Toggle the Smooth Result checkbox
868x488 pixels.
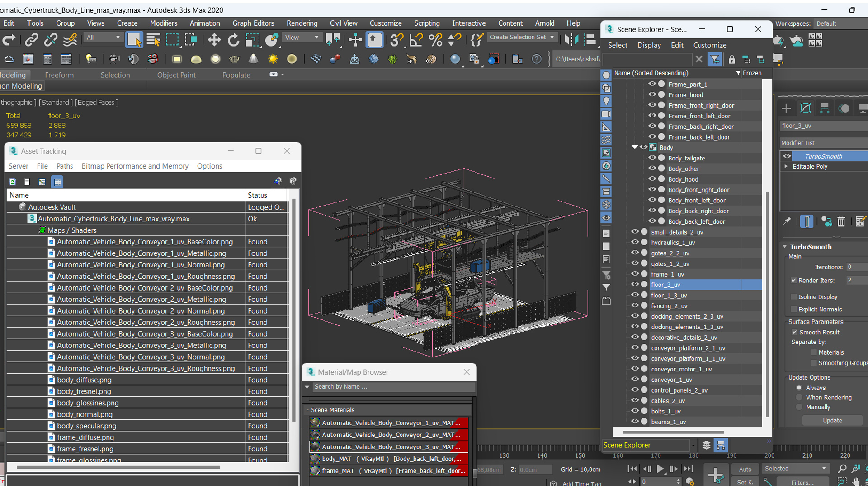(x=794, y=332)
